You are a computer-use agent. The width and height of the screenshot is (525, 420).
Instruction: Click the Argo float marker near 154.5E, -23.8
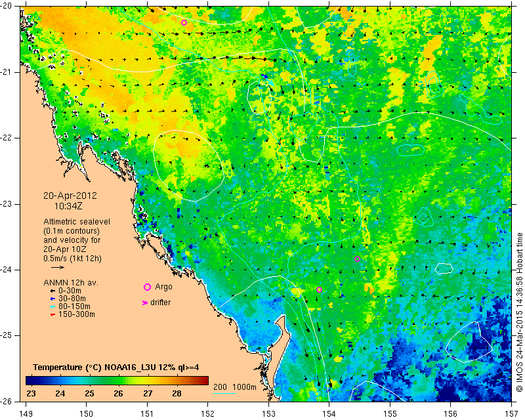click(x=357, y=259)
